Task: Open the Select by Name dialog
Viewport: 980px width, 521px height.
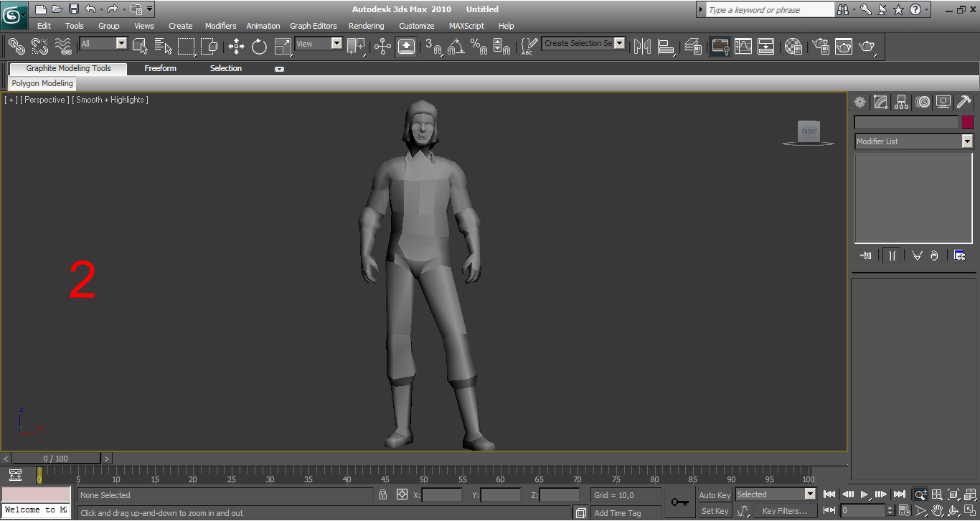Action: click(x=163, y=46)
